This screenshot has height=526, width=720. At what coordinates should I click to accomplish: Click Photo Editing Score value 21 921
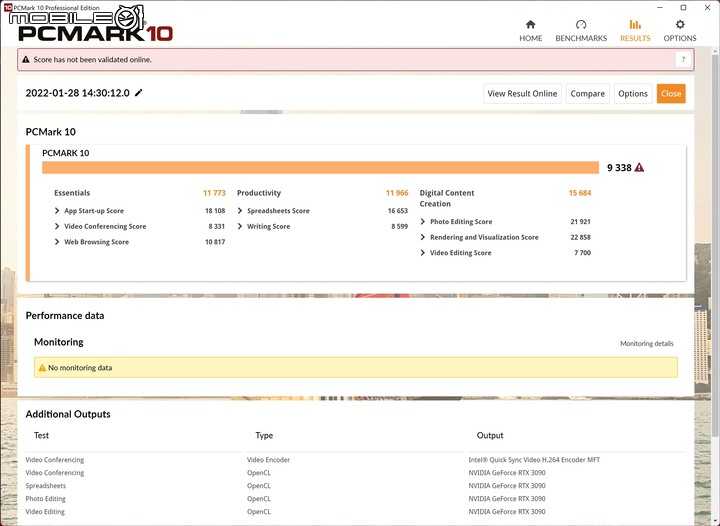click(580, 222)
